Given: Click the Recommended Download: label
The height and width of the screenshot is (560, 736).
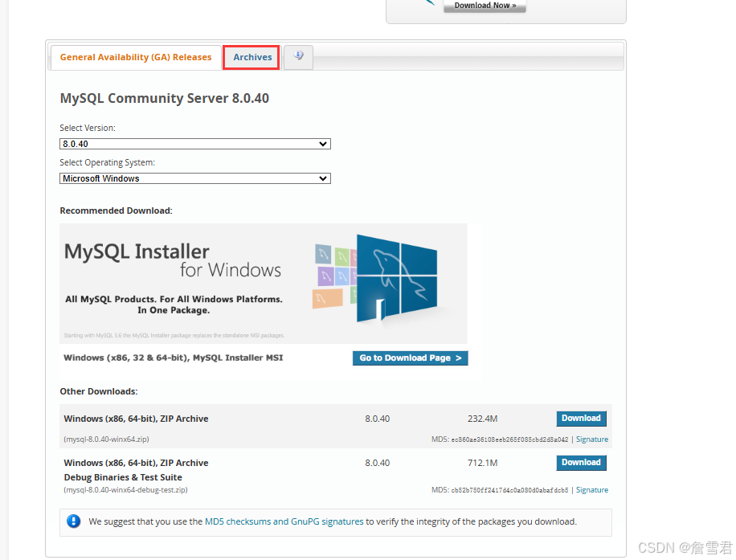Looking at the screenshot, I should tap(116, 211).
